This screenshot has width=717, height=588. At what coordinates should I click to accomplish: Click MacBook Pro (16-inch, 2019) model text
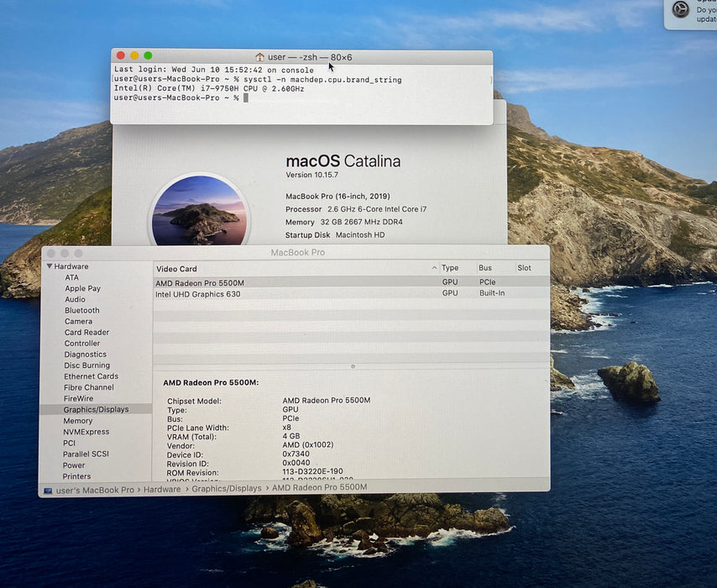(338, 197)
